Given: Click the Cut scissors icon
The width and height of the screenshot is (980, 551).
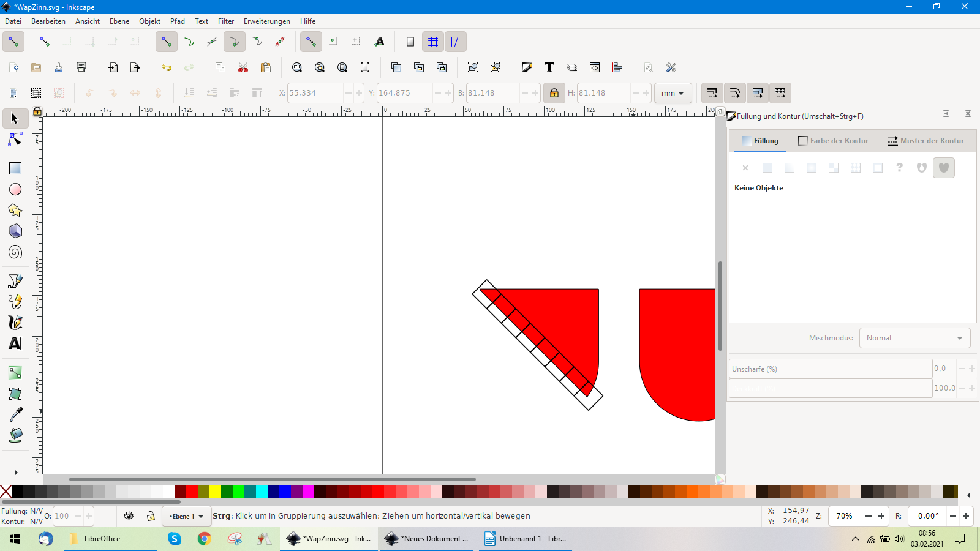Looking at the screenshot, I should pyautogui.click(x=243, y=67).
